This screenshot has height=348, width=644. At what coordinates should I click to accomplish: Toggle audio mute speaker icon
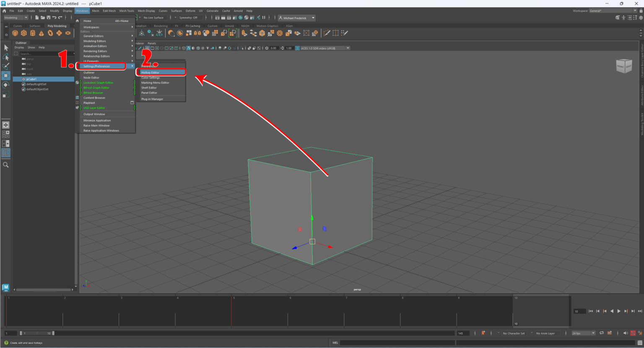(x=626, y=333)
